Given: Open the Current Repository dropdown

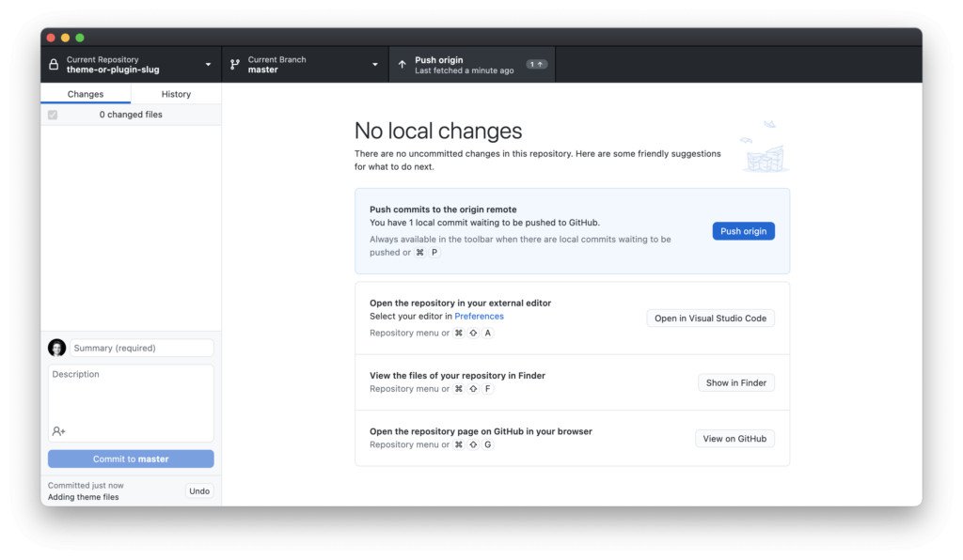Looking at the screenshot, I should pos(208,64).
